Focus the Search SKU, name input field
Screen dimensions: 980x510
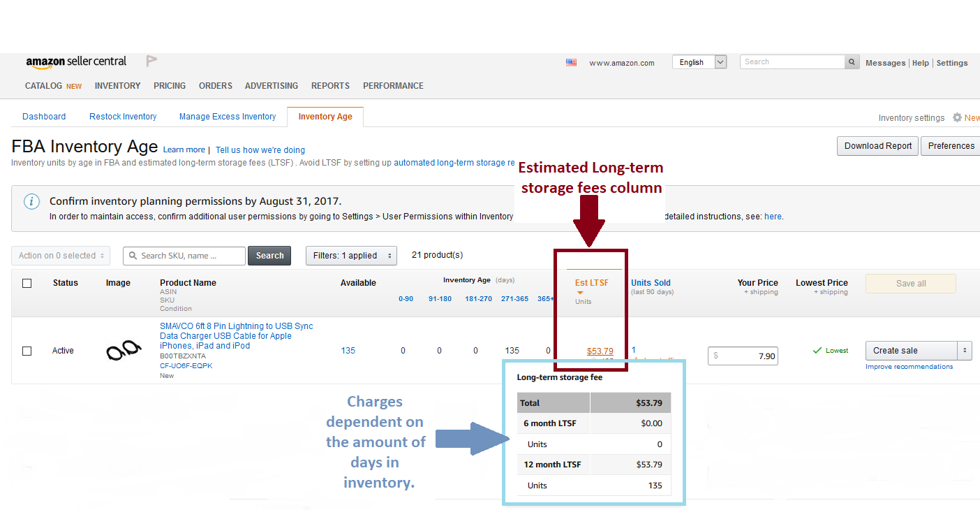(x=184, y=256)
